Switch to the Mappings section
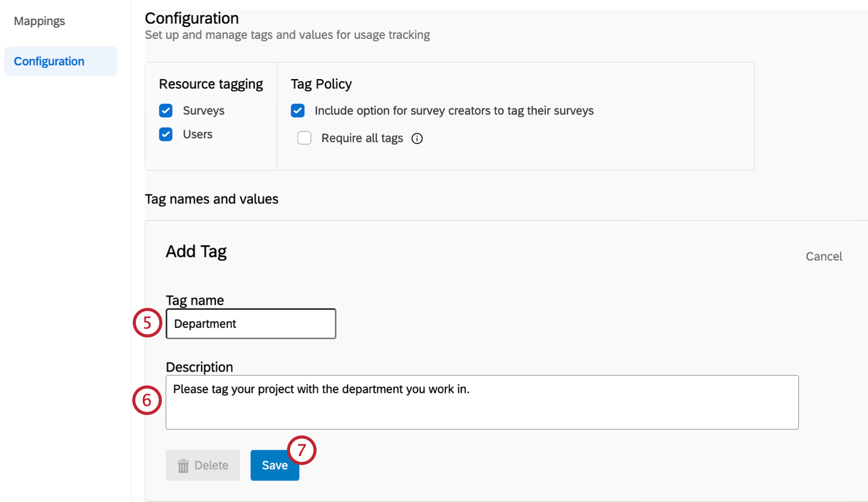 (x=40, y=21)
